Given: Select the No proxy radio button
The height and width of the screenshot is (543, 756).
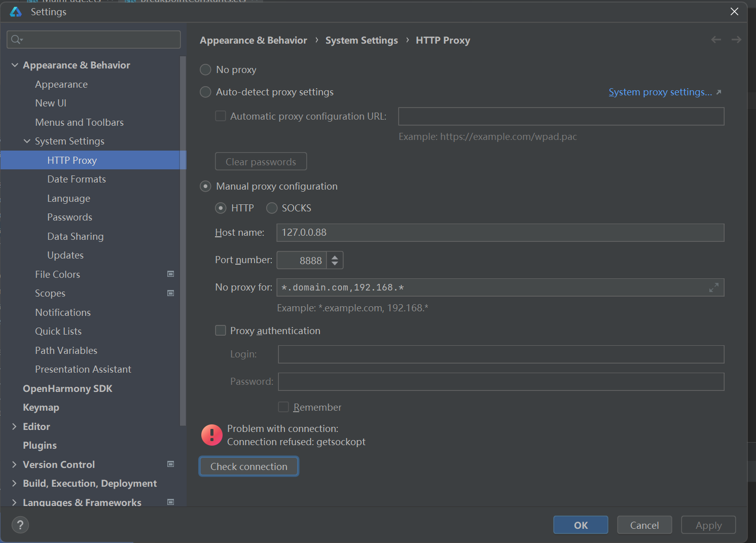Looking at the screenshot, I should pyautogui.click(x=205, y=69).
